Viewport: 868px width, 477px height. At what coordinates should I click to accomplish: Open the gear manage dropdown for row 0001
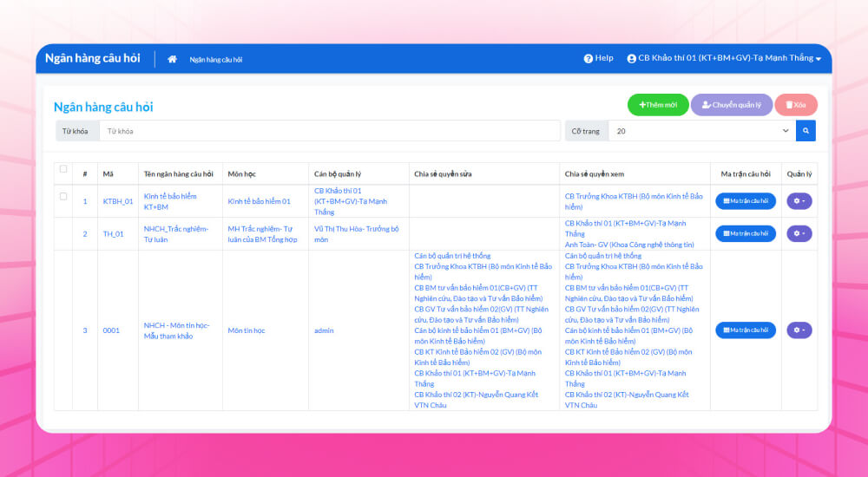(799, 330)
